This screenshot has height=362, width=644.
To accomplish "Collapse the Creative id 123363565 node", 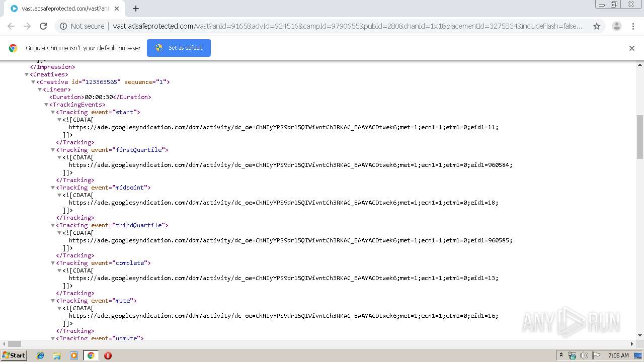I will click(x=33, y=82).
